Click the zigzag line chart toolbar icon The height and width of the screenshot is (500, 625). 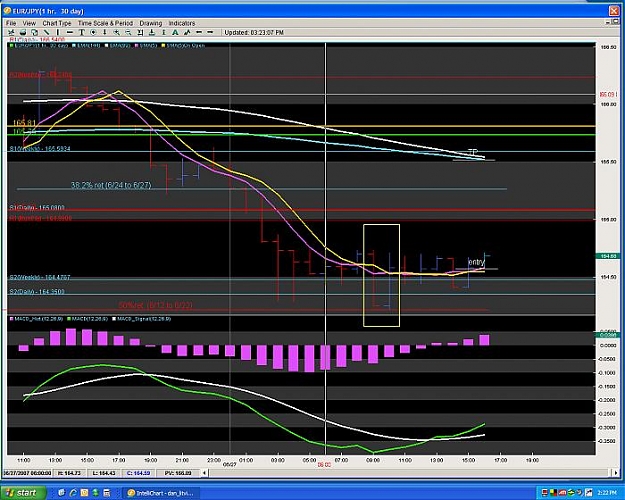187,32
